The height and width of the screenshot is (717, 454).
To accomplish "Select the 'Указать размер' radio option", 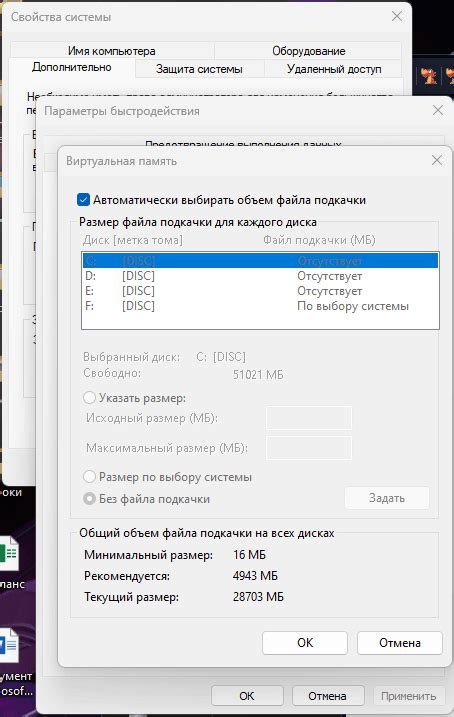I will [x=89, y=397].
